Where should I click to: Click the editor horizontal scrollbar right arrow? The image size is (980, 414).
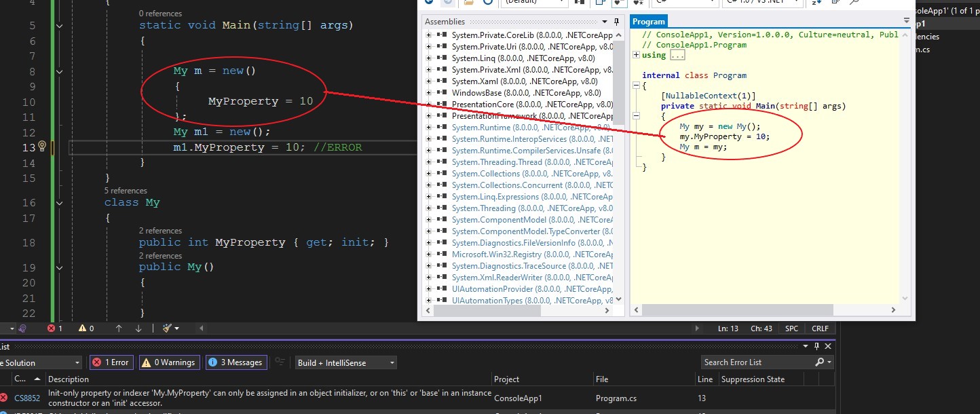698,328
